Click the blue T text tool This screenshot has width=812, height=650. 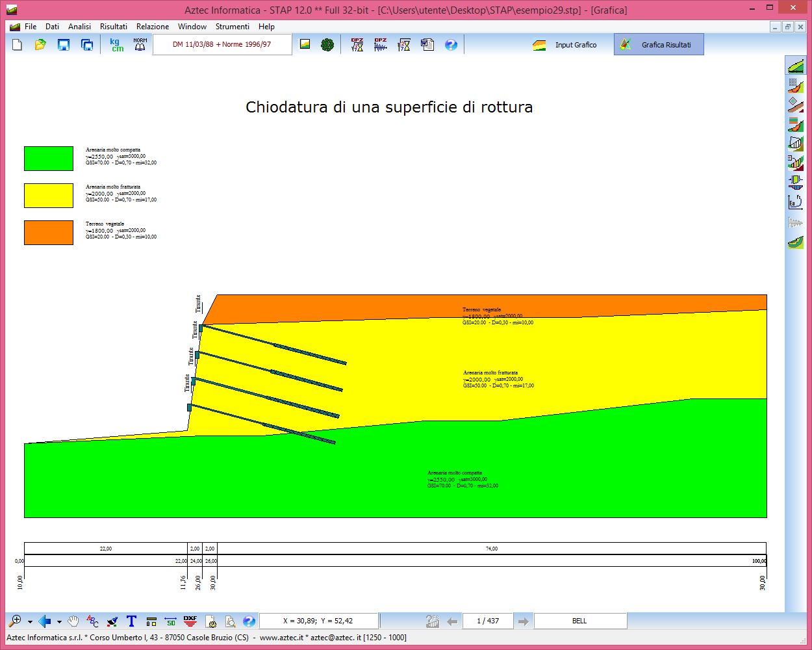[x=131, y=621]
